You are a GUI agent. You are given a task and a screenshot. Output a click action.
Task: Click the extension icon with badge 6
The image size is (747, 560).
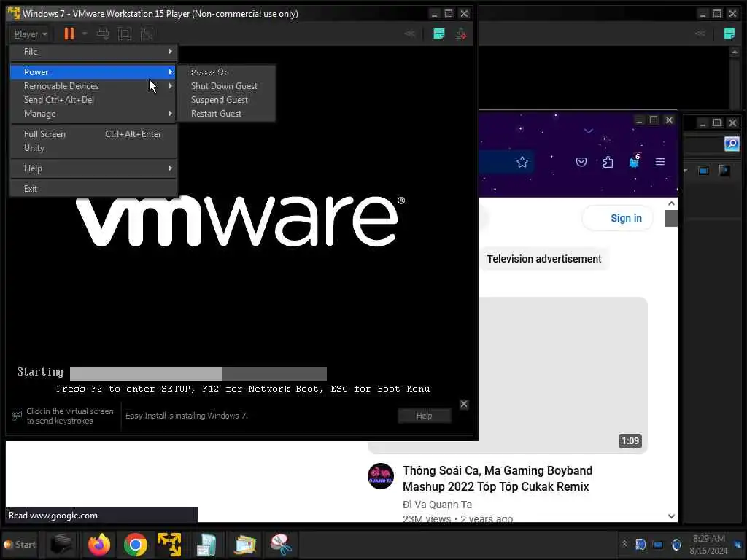pyautogui.click(x=635, y=162)
